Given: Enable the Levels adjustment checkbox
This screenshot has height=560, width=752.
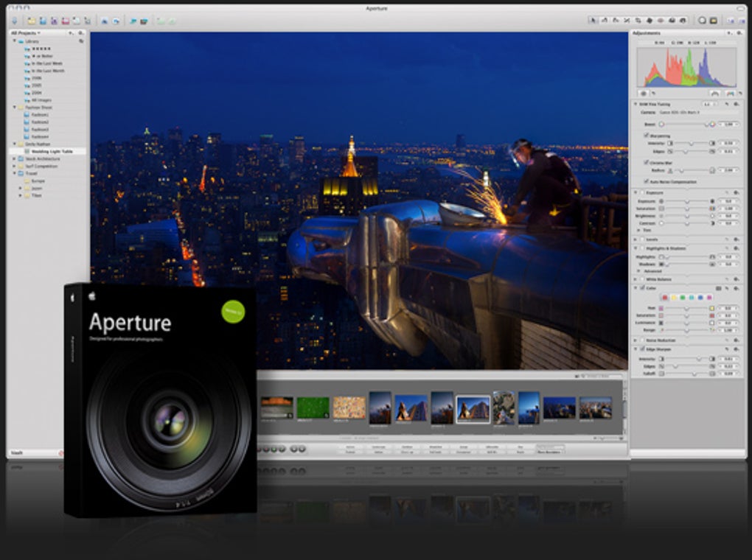Looking at the screenshot, I should 642,239.
